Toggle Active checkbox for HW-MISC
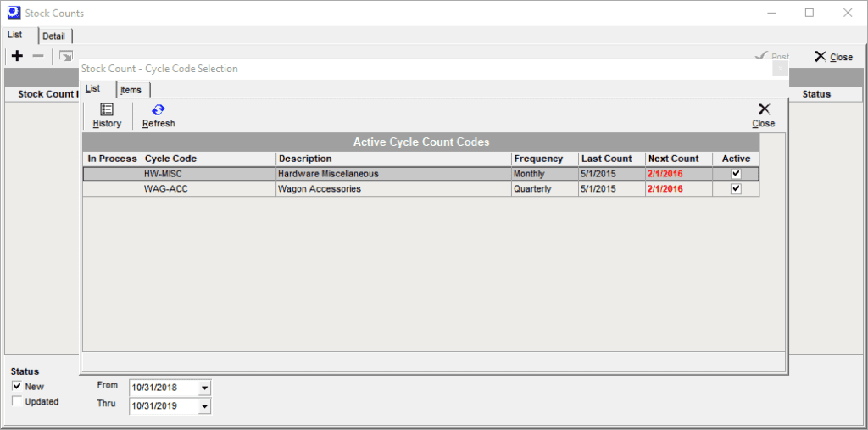This screenshot has width=868, height=430. click(736, 173)
